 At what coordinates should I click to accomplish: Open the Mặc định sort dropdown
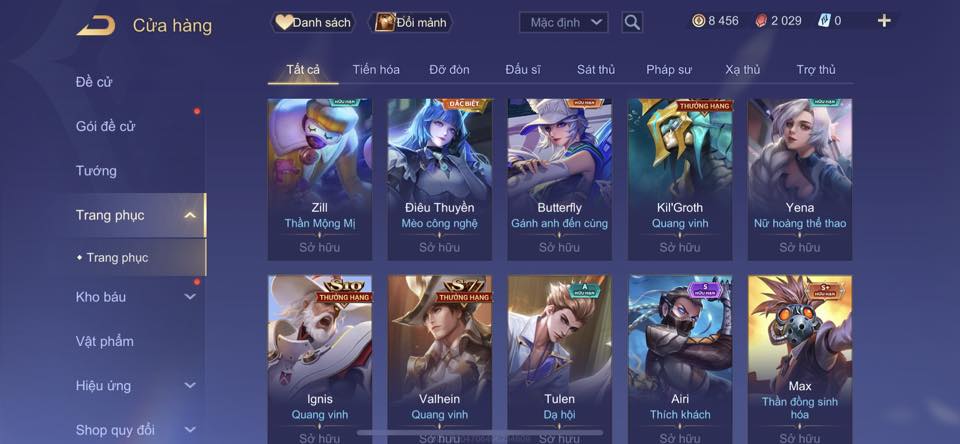point(563,23)
